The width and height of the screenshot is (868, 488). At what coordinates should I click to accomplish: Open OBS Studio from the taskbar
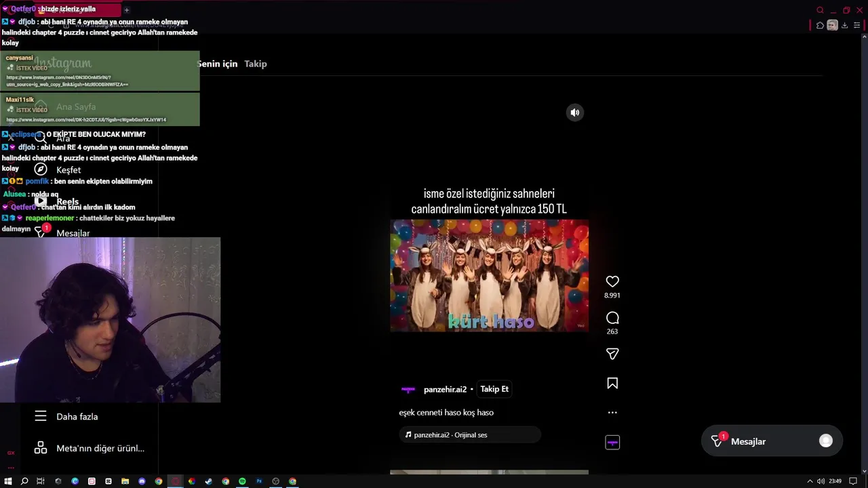click(x=275, y=481)
